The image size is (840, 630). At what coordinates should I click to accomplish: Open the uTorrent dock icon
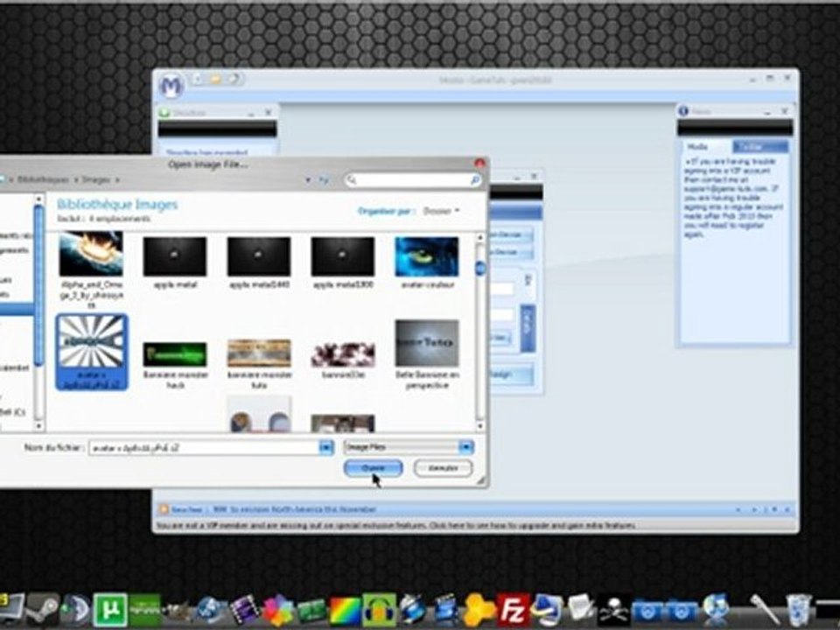coord(110,610)
